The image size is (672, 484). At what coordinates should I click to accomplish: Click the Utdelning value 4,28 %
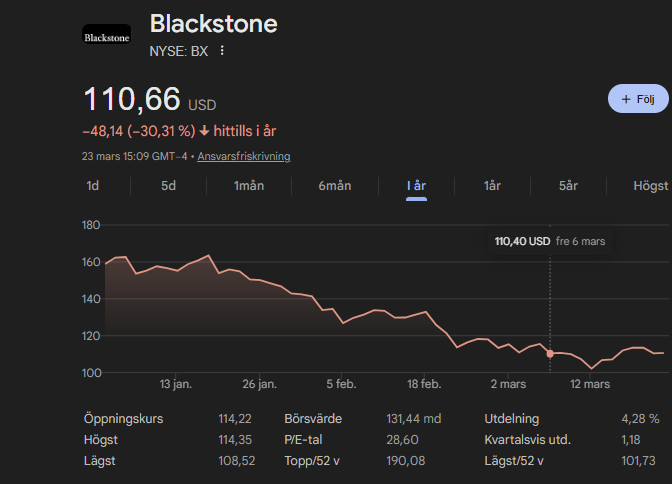click(x=640, y=419)
